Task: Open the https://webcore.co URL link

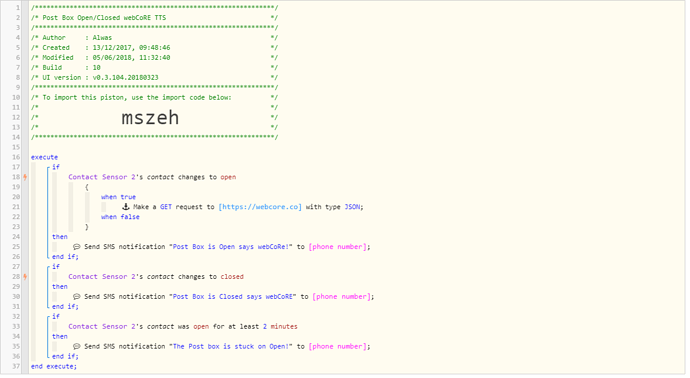Action: tap(260, 207)
